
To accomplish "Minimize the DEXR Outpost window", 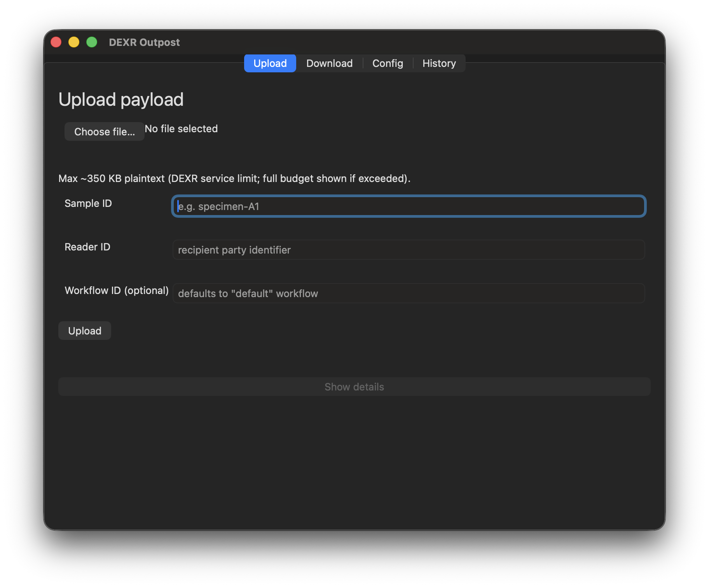I will [74, 42].
